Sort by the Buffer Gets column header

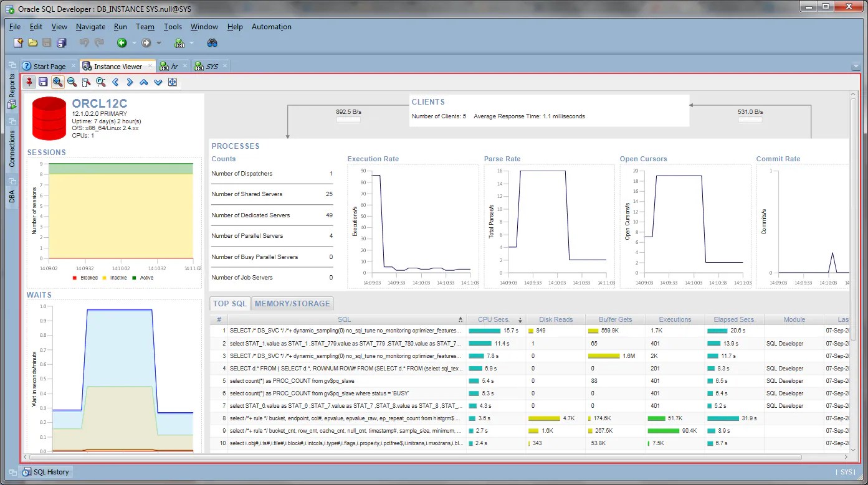[616, 319]
